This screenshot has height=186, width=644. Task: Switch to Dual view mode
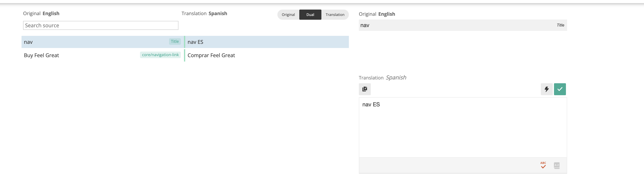(310, 15)
